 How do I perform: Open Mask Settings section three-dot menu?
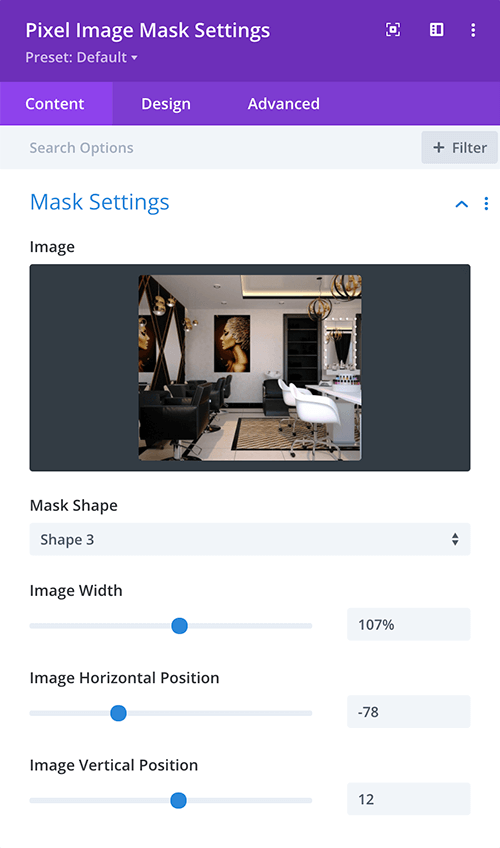[x=486, y=203]
